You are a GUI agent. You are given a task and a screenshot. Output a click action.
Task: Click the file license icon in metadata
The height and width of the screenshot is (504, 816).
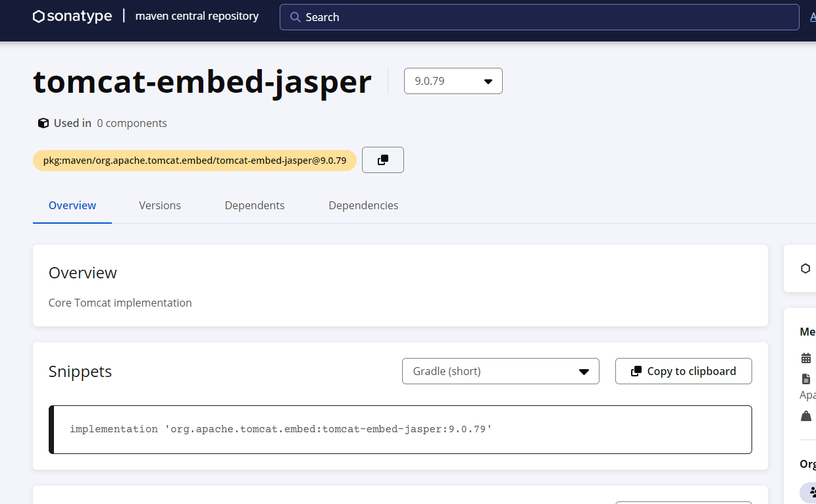coord(806,379)
